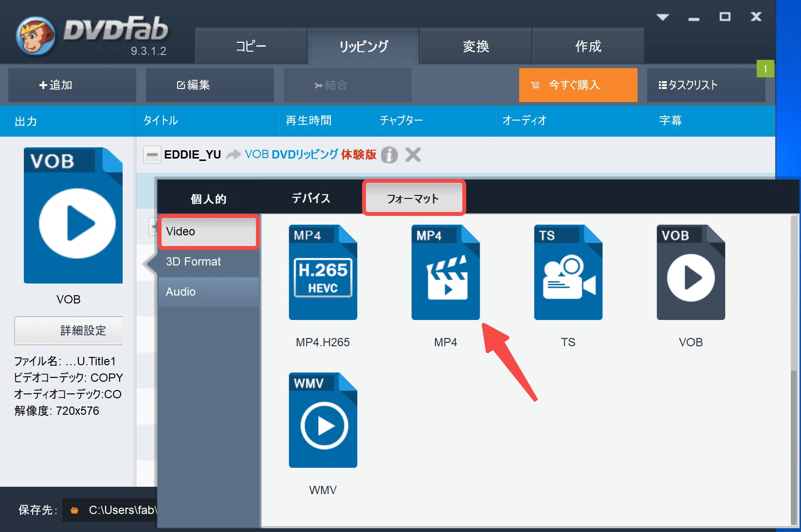
Task: Click the 字幕 column header
Action: click(710, 121)
